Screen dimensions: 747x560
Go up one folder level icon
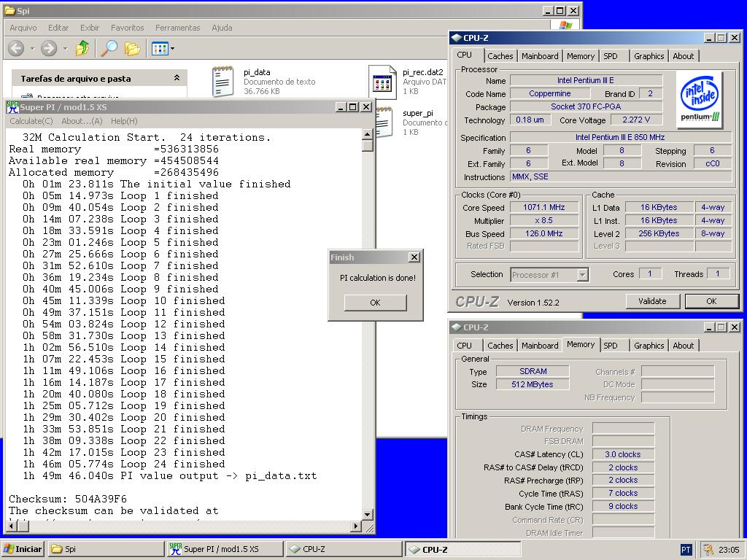tap(82, 48)
